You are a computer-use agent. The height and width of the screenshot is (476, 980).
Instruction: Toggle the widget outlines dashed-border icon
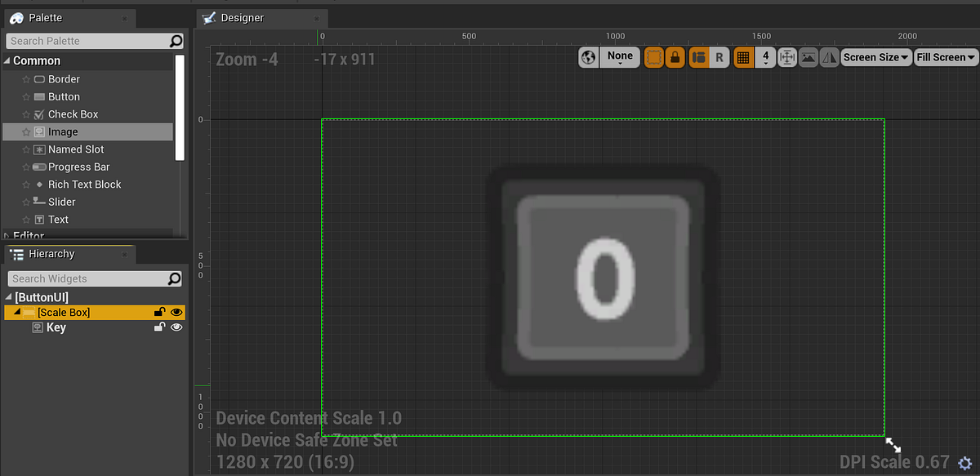coord(653,57)
